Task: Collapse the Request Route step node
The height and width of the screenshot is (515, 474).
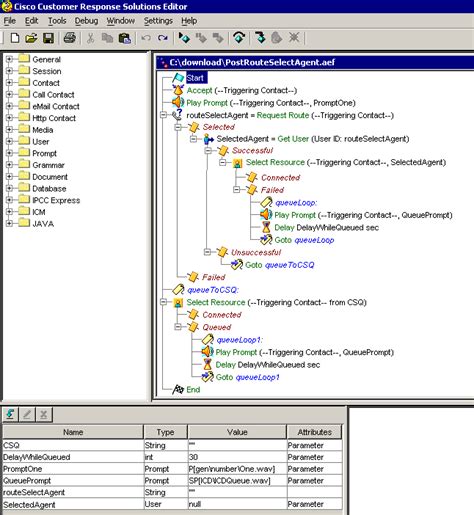Action: (x=163, y=115)
